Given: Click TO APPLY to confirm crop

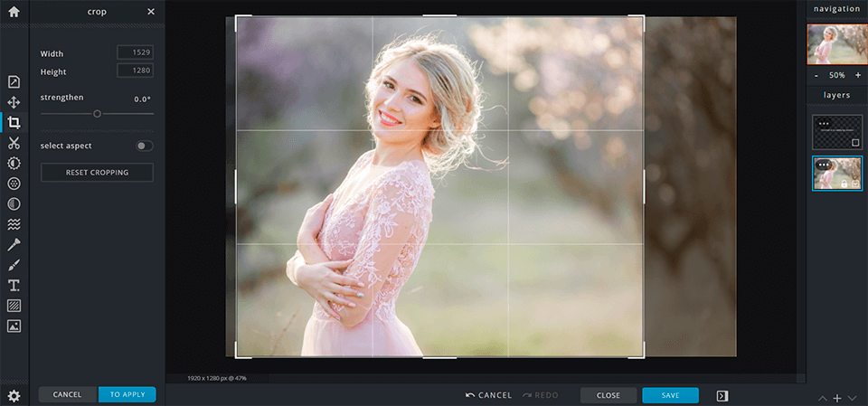Looking at the screenshot, I should pos(127,394).
